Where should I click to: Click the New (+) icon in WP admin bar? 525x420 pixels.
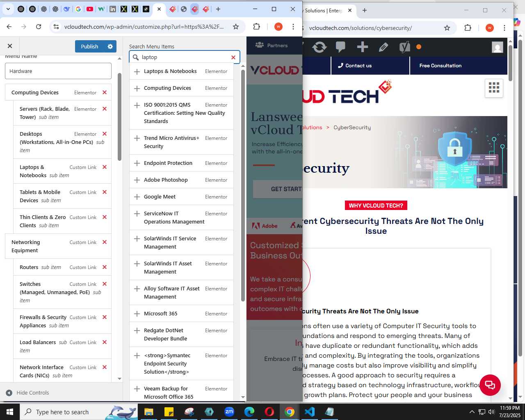click(x=362, y=47)
